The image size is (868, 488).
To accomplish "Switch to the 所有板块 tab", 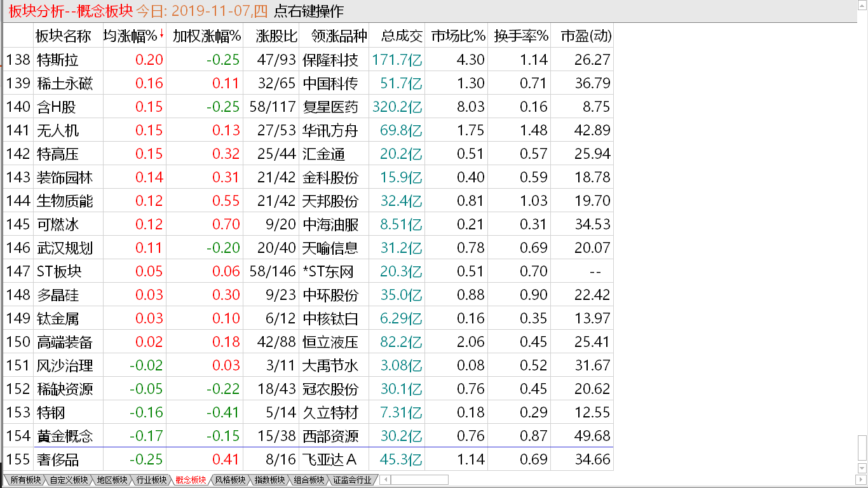I will pyautogui.click(x=24, y=480).
